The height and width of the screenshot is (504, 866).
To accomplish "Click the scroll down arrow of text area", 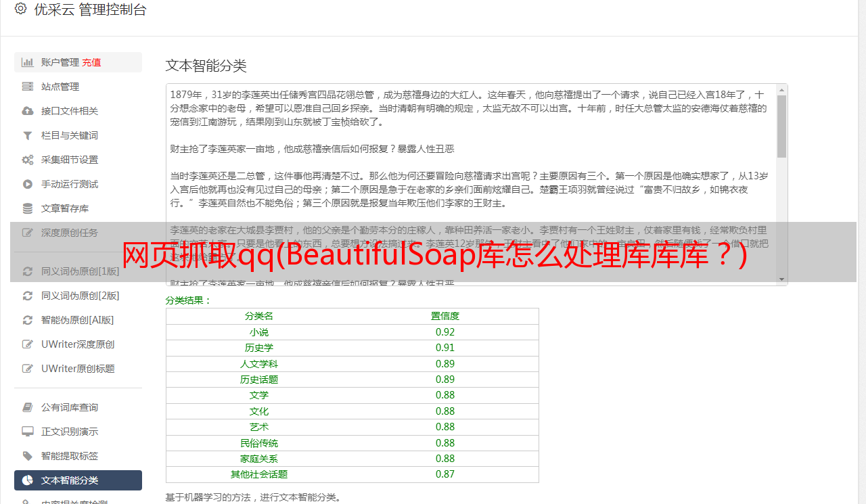I will click(x=781, y=279).
